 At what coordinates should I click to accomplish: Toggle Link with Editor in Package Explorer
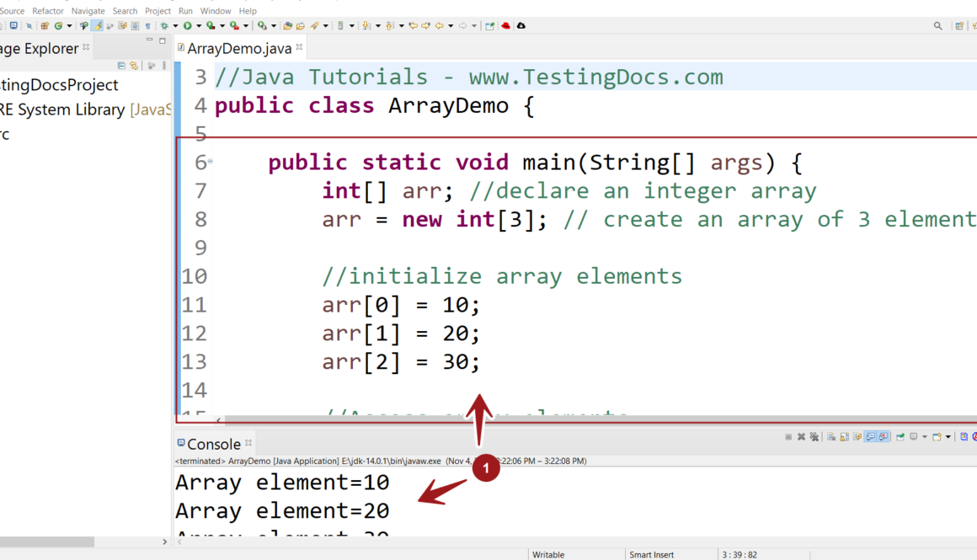(x=133, y=66)
